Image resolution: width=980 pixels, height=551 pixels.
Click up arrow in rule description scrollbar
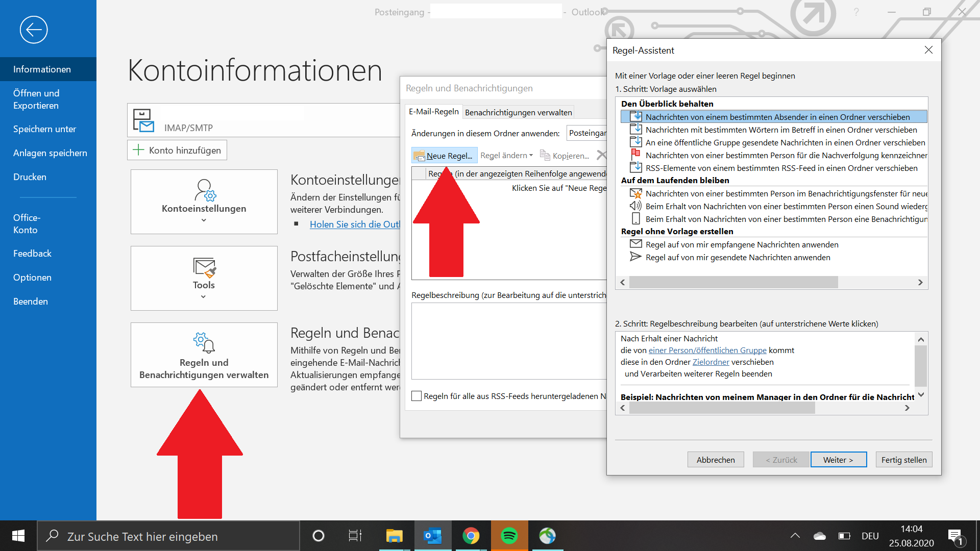(x=921, y=339)
